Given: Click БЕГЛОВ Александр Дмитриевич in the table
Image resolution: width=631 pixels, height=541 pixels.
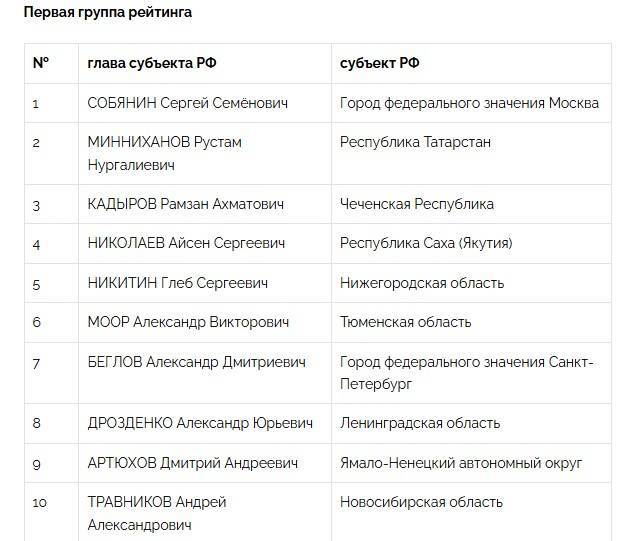Looking at the screenshot, I should [x=197, y=362].
